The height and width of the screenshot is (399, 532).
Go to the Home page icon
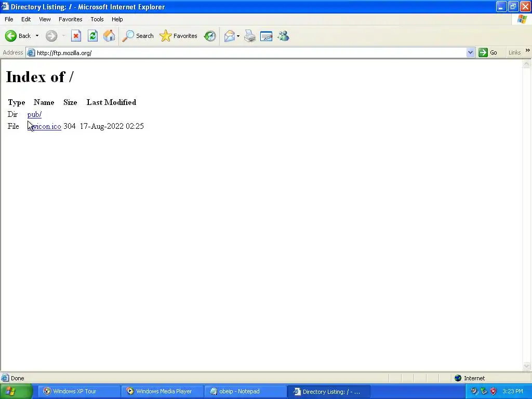click(x=109, y=36)
